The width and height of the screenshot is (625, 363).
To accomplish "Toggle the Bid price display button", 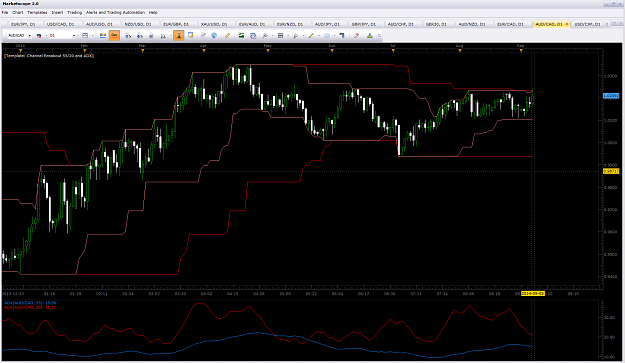I will click(103, 35).
